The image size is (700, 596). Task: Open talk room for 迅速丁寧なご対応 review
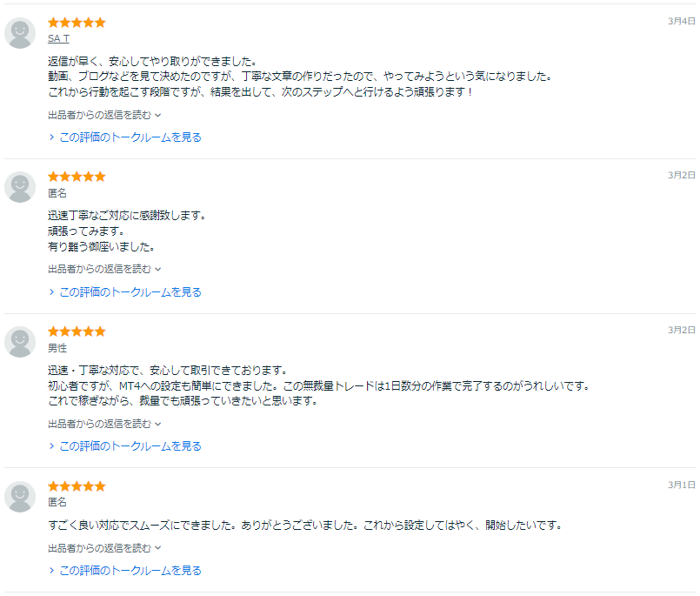[x=130, y=292]
